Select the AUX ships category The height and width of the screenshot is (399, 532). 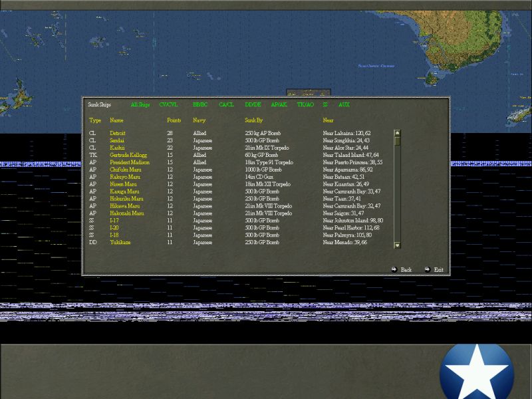coord(344,104)
